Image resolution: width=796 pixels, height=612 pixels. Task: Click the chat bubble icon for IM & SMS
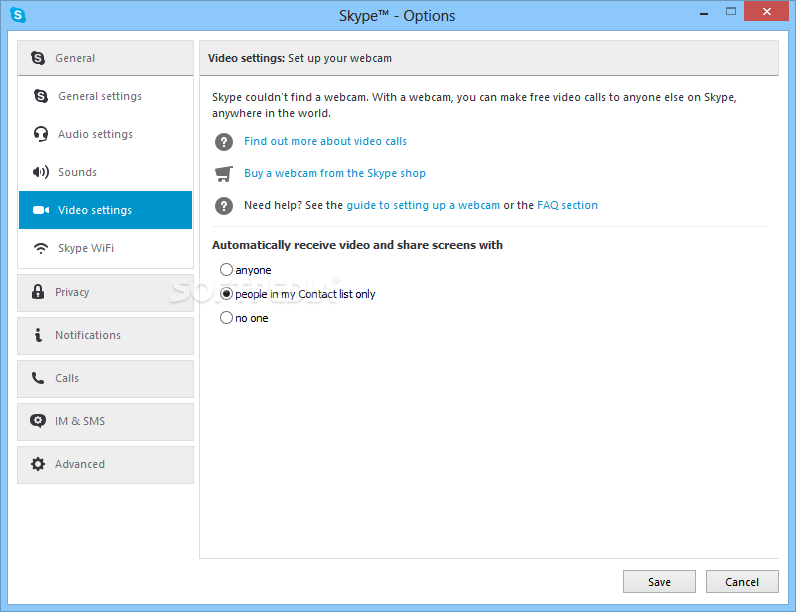(38, 421)
